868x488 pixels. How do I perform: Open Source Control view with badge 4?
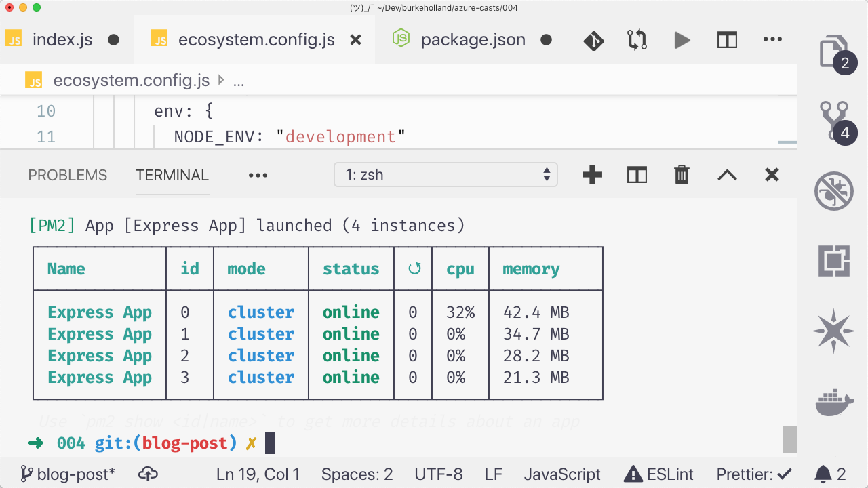(x=834, y=121)
